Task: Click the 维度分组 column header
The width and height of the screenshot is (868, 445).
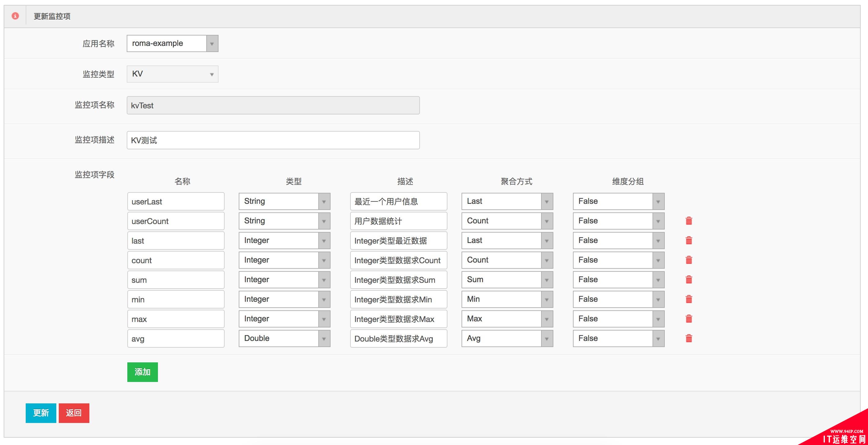Action: pos(628,181)
